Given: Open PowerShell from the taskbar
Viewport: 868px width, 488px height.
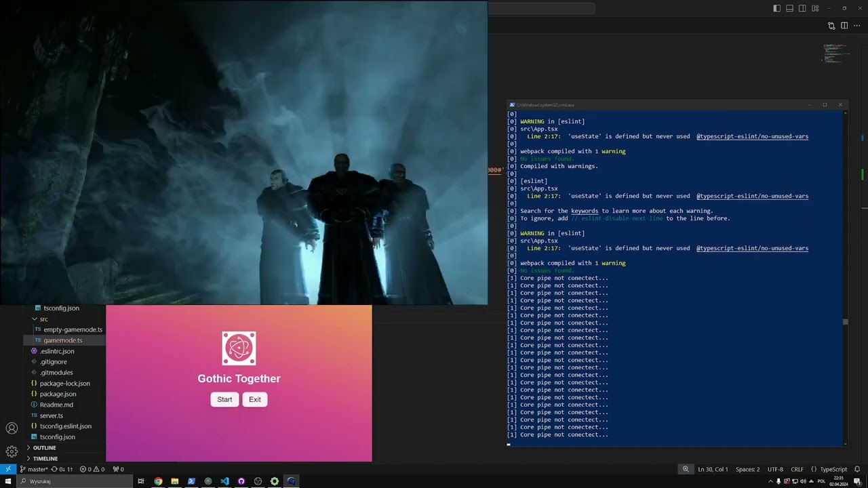Looking at the screenshot, I should [x=191, y=481].
